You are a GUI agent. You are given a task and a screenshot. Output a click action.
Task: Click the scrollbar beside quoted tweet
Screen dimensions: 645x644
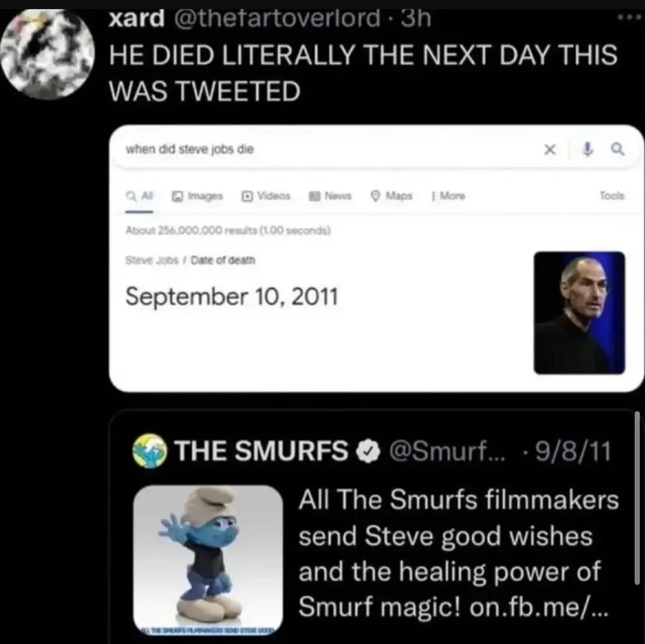tap(637, 497)
